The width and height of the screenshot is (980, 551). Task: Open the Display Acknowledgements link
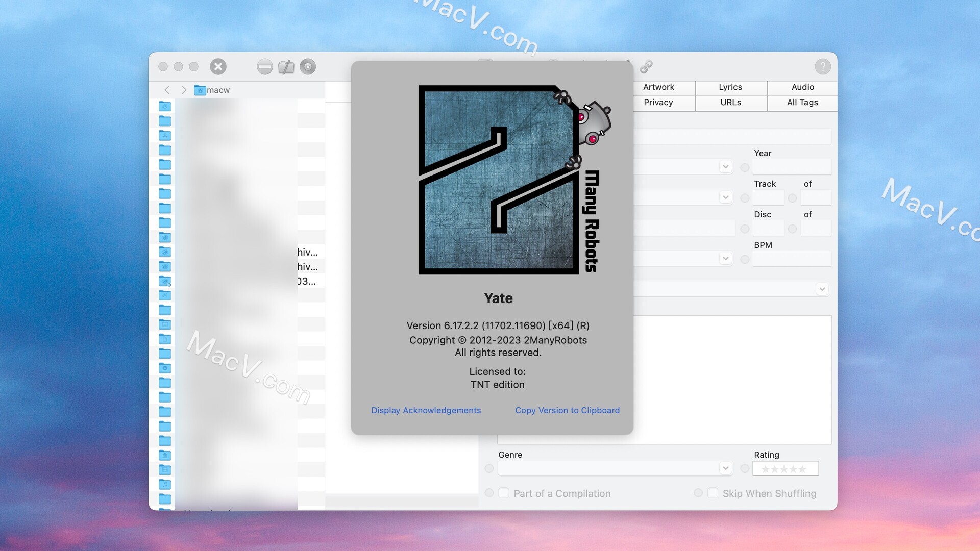pyautogui.click(x=426, y=410)
